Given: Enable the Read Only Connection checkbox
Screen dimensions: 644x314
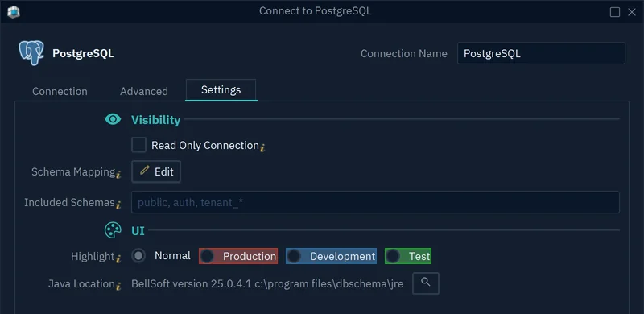Looking at the screenshot, I should click(x=138, y=145).
